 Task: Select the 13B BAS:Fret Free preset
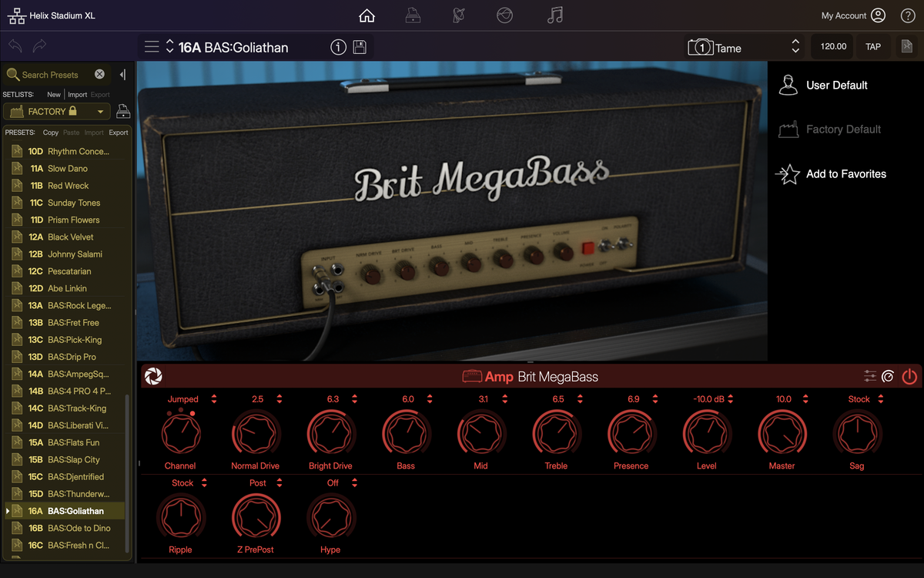(73, 323)
